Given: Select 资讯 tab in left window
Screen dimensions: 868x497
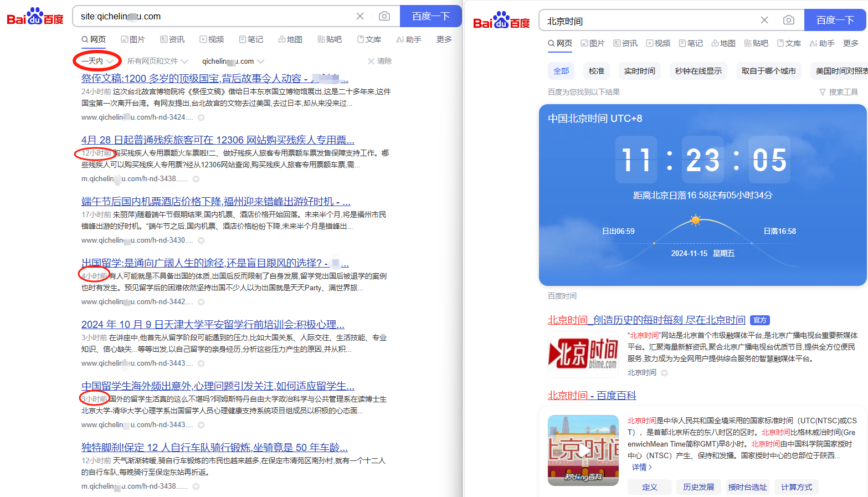Looking at the screenshot, I should [172, 39].
